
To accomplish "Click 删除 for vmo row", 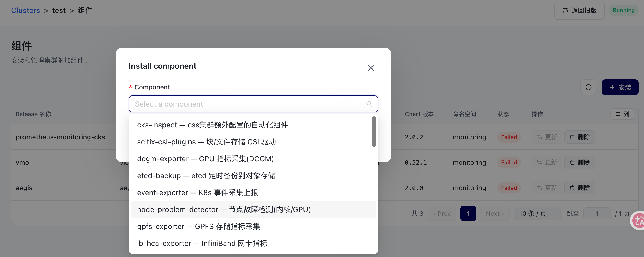I will [x=579, y=162].
